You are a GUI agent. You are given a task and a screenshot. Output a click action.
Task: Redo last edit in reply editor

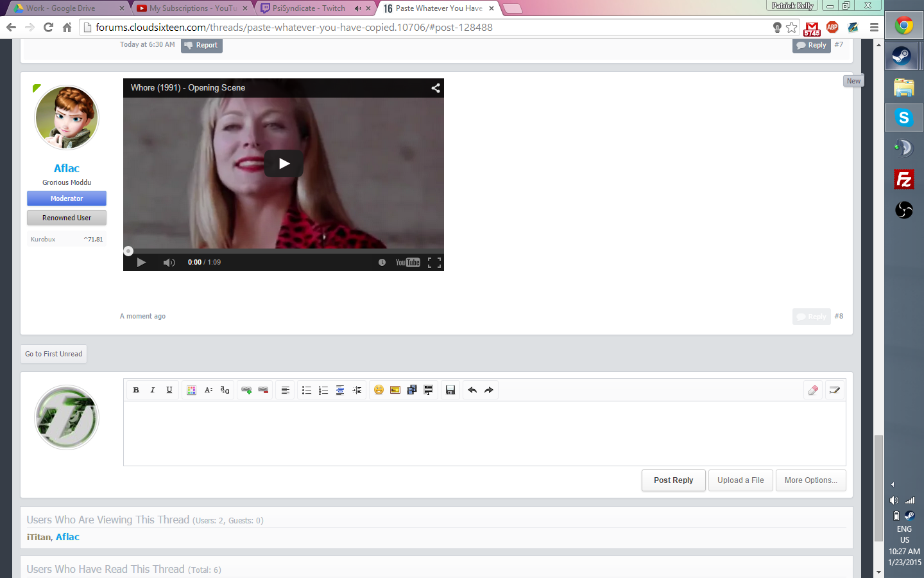pyautogui.click(x=489, y=390)
